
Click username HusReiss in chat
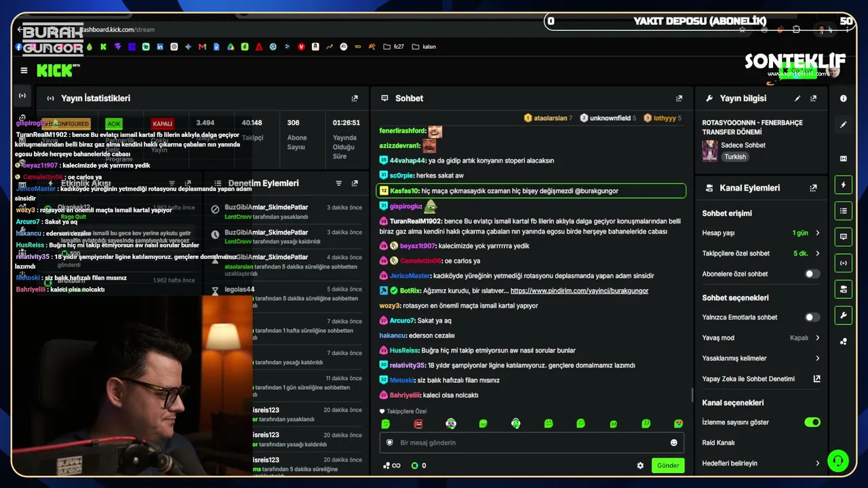404,350
